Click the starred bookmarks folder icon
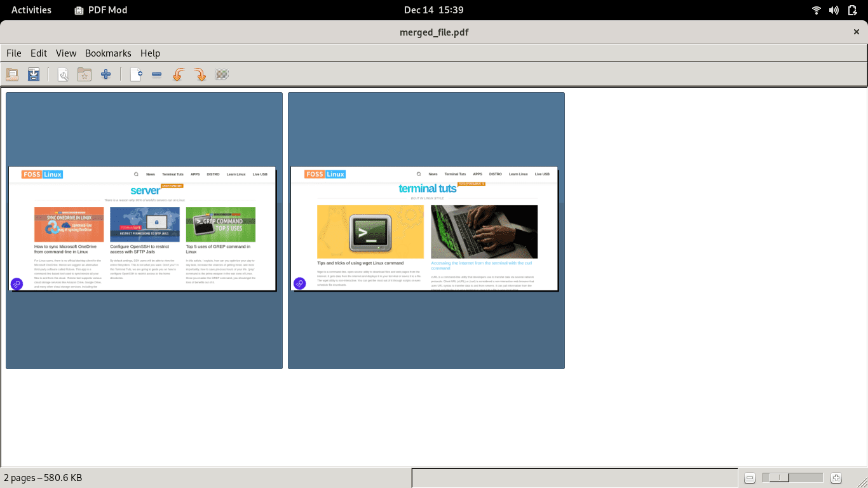The height and width of the screenshot is (488, 868). pyautogui.click(x=85, y=75)
